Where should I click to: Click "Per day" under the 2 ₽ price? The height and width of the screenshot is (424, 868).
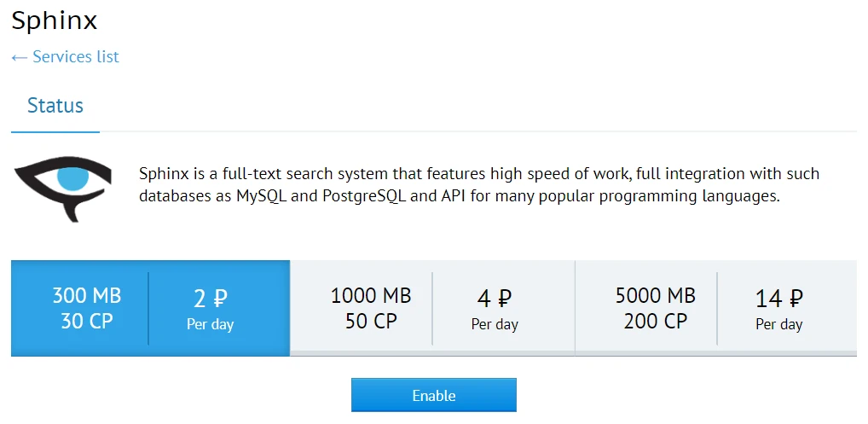pyautogui.click(x=210, y=324)
